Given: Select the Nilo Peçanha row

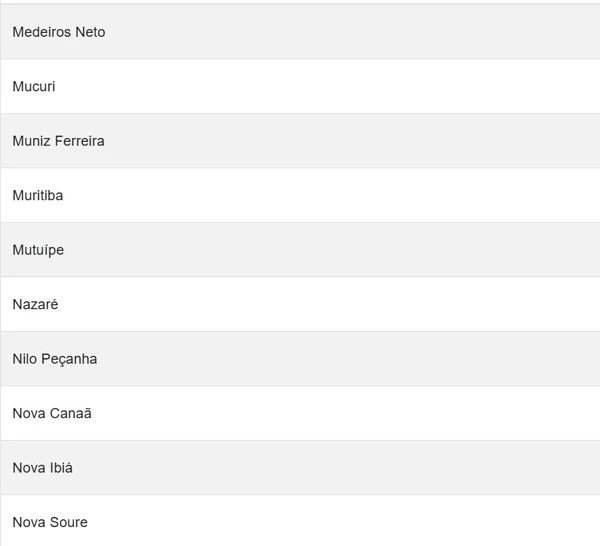Looking at the screenshot, I should tap(300, 359).
